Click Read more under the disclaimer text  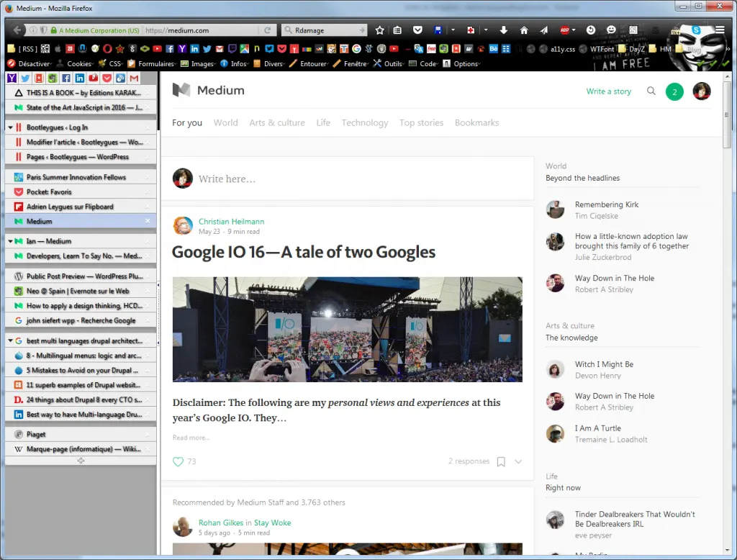tap(191, 438)
